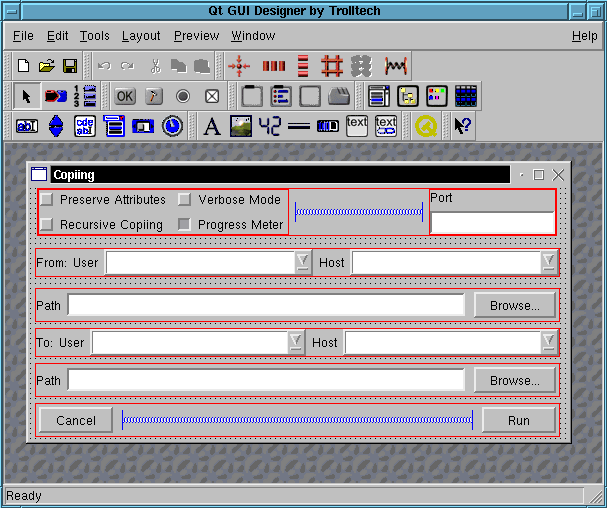Screen dimensions: 607x508
Task: Click the What's This help icon
Action: click(462, 126)
